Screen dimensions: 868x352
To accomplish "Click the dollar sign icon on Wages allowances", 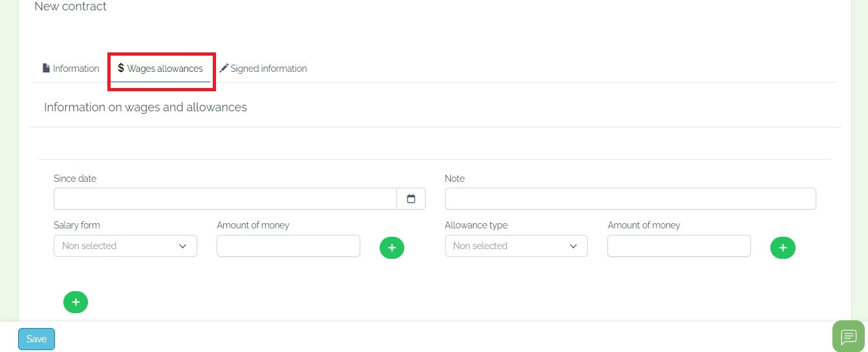I will coord(121,68).
